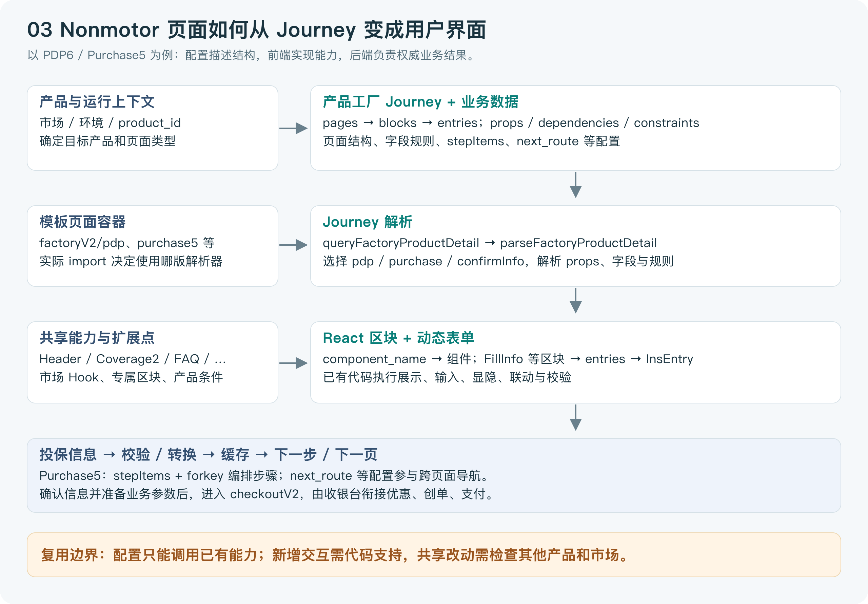The image size is (868, 604).
Task: Select the heading "产品工厂 Journey + 业务数据"
Action: [x=420, y=102]
